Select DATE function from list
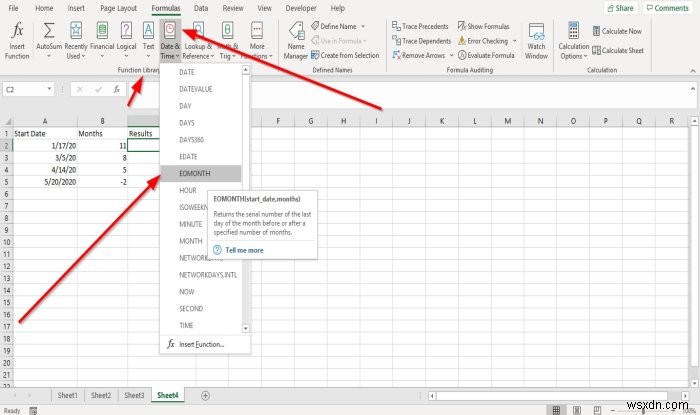Screen dimensions: 700x415 [201, 72]
